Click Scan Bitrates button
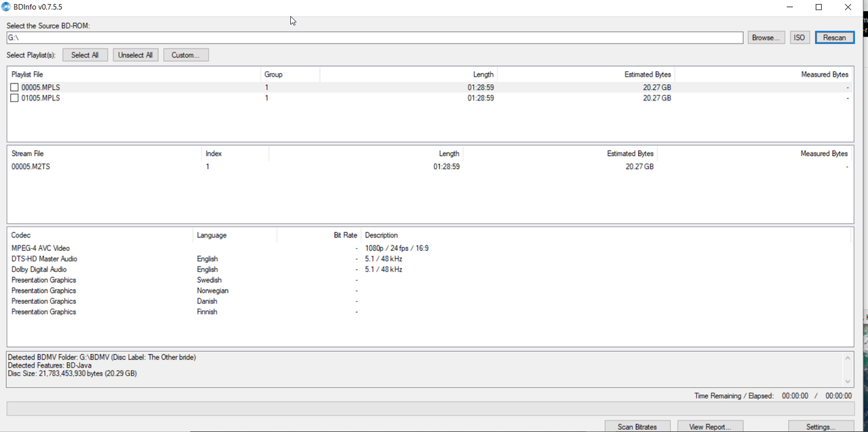Screen dimensions: 868x432 click(x=637, y=427)
